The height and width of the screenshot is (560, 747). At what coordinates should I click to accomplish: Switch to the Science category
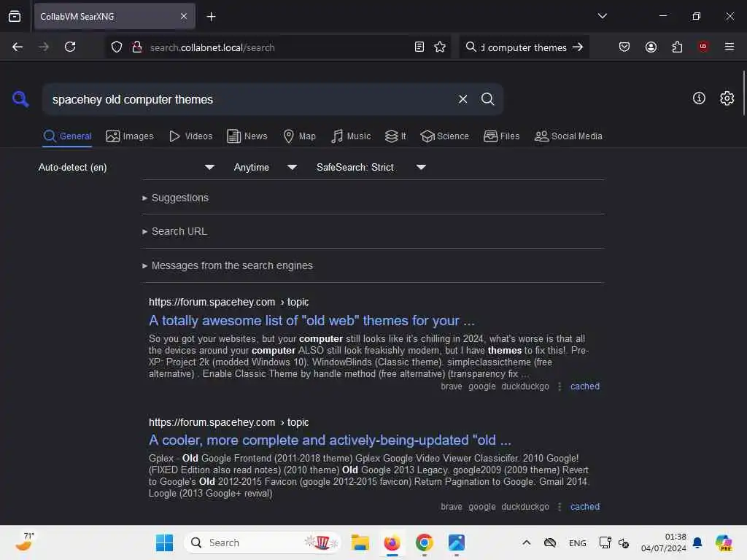coord(444,136)
